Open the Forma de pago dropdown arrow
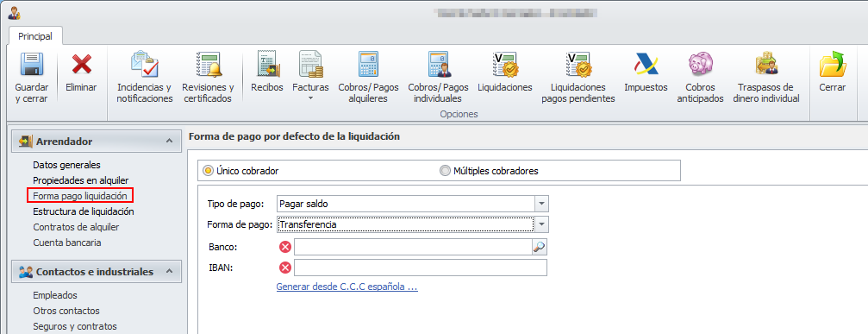This screenshot has height=334, width=868. [x=541, y=224]
